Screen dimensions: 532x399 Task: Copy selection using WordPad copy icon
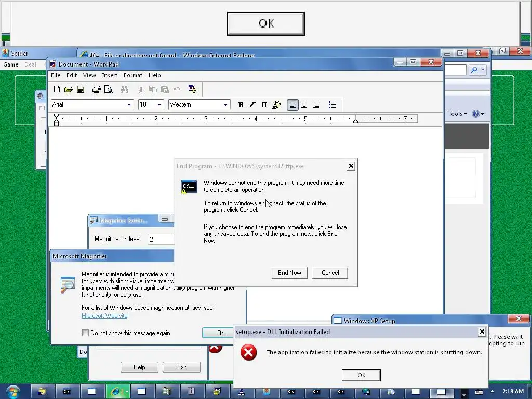pos(153,89)
